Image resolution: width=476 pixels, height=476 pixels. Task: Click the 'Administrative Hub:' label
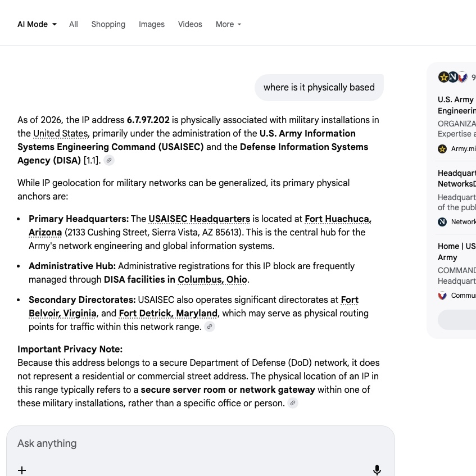pyautogui.click(x=72, y=266)
